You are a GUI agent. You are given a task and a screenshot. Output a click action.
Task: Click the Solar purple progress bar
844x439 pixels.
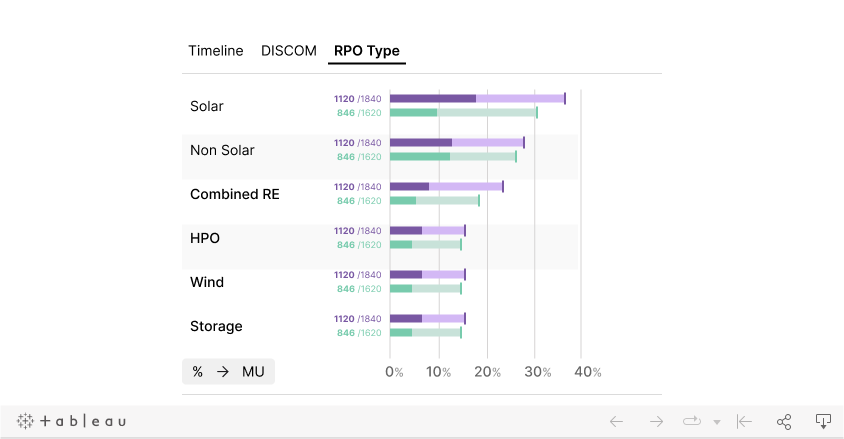pos(477,98)
